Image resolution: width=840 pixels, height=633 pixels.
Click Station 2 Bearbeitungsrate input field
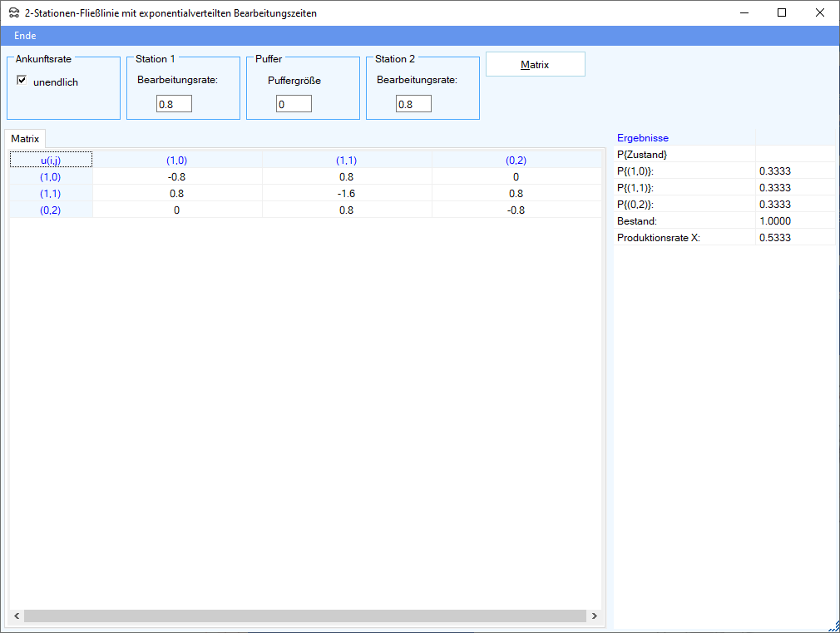click(413, 104)
